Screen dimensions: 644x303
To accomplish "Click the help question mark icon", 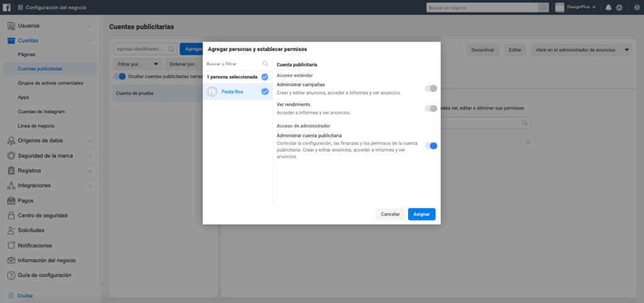I will click(x=636, y=8).
